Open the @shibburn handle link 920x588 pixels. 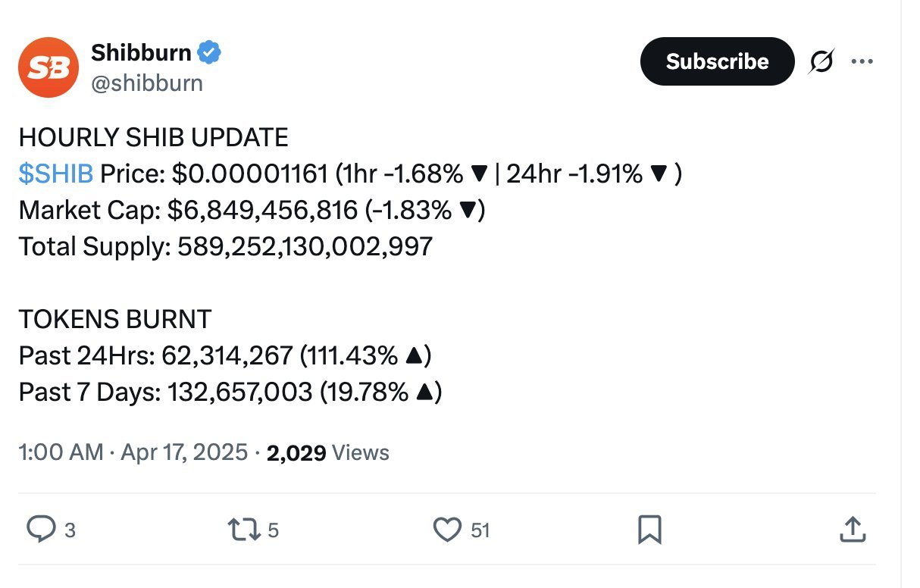(147, 83)
